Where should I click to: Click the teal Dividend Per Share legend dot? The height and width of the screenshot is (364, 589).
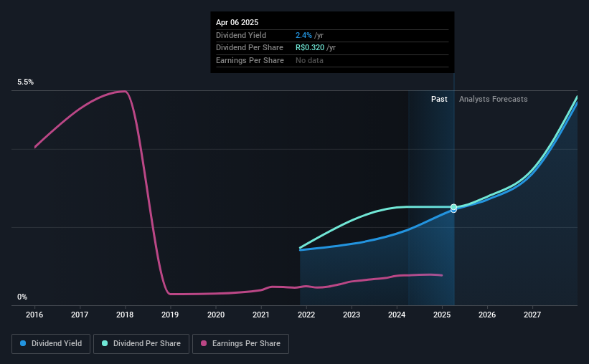[105, 343]
